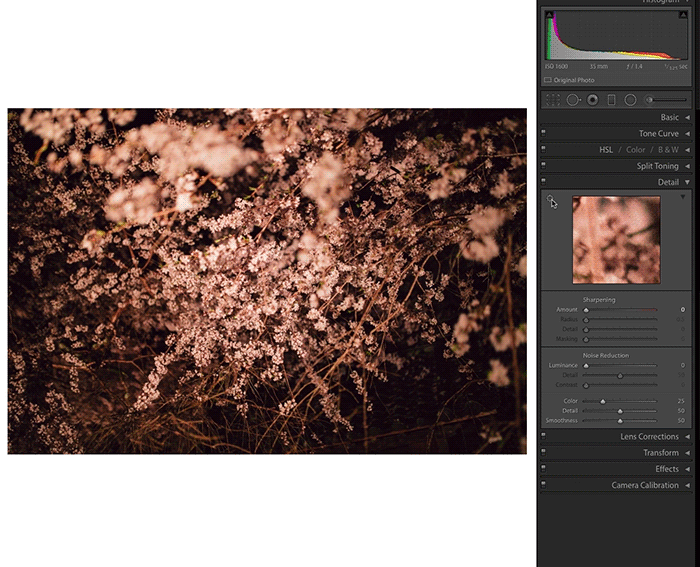Click the cherry blossom photo in main view
Screen dimensions: 700x567
tap(267, 281)
